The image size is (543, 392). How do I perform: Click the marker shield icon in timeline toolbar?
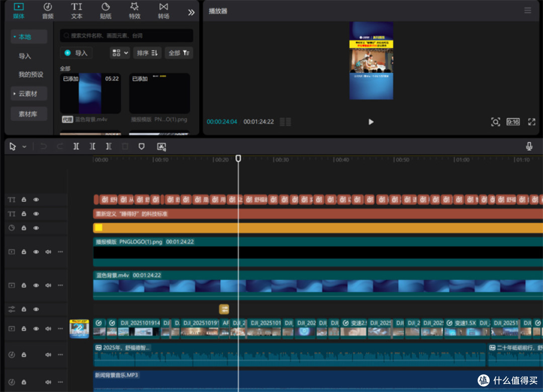pyautogui.click(x=141, y=146)
